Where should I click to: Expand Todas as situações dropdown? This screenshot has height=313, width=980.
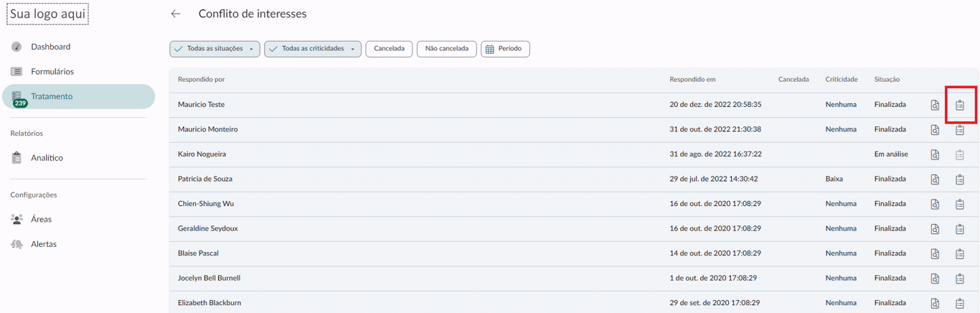click(x=215, y=49)
